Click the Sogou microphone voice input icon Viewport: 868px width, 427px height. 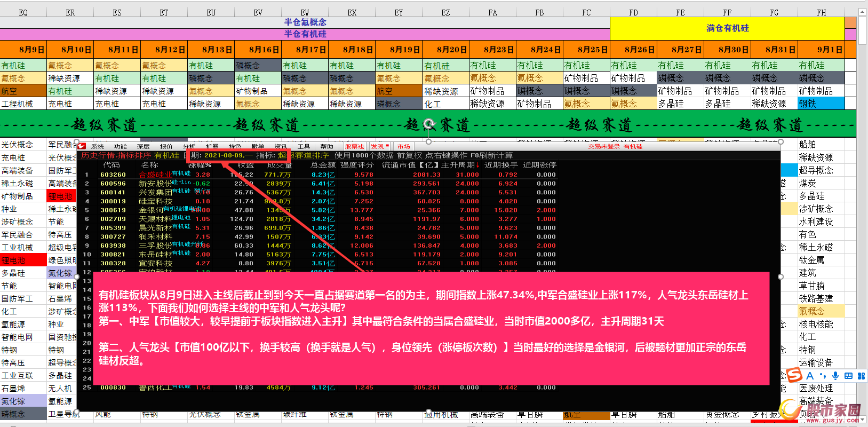[835, 376]
